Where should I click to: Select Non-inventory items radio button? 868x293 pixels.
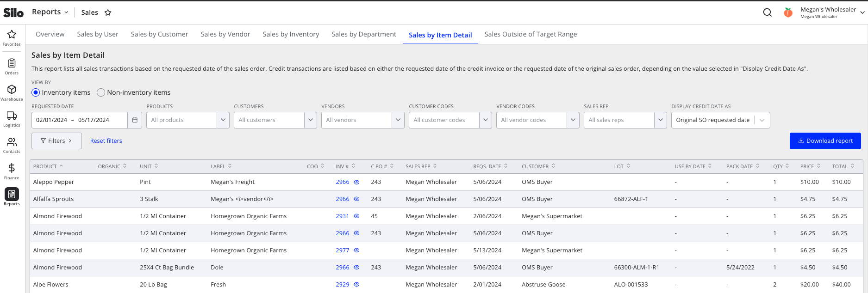point(101,92)
